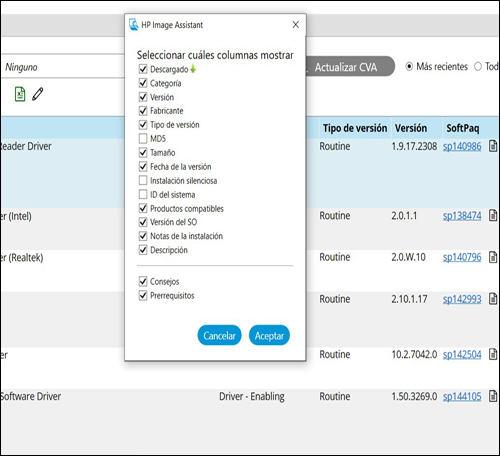Open the sp138474 SoftPaq link
Image resolution: width=500 pixels, height=456 pixels.
[462, 216]
